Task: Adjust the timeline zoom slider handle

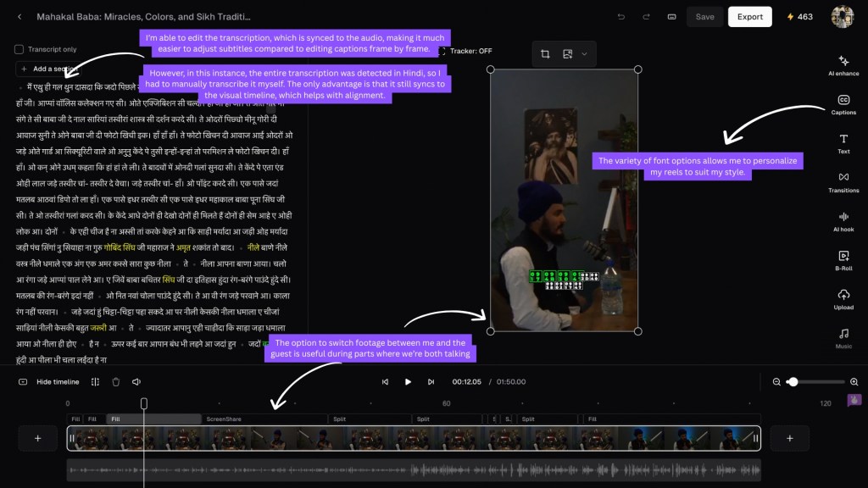Action: click(x=793, y=382)
